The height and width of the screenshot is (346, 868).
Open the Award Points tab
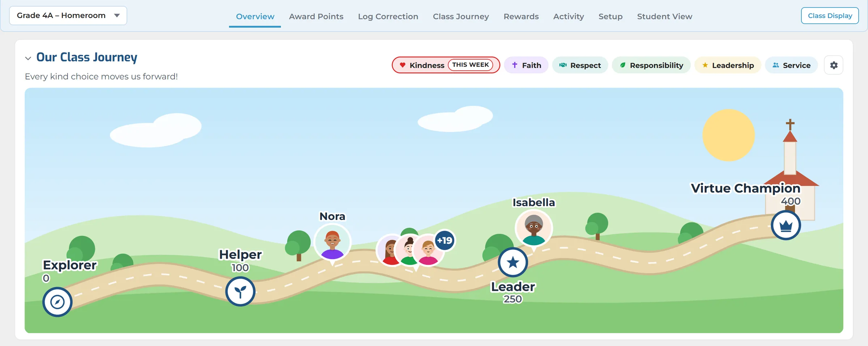[x=316, y=17]
